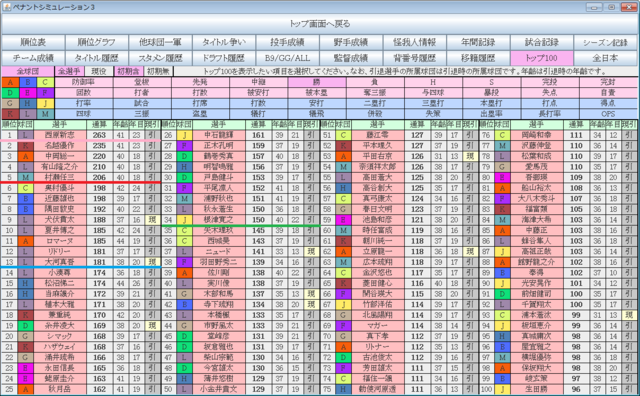The width and height of the screenshot is (640, 396).
Task: Toggle the 全球団 all-teams filter
Action: (28, 71)
